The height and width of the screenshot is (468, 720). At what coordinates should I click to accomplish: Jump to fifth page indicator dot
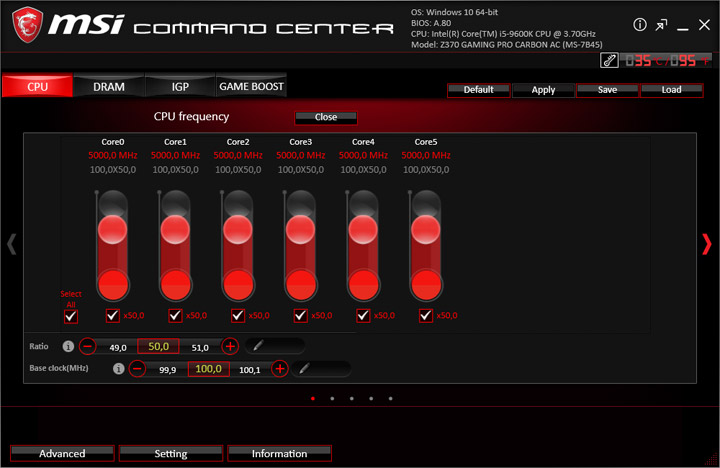tap(390, 399)
